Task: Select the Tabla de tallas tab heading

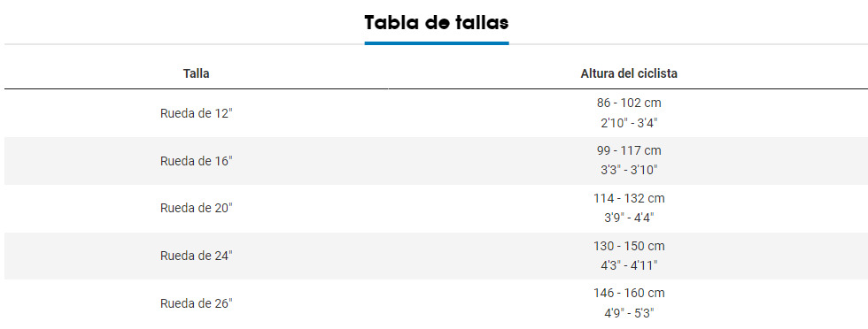Action: [436, 23]
